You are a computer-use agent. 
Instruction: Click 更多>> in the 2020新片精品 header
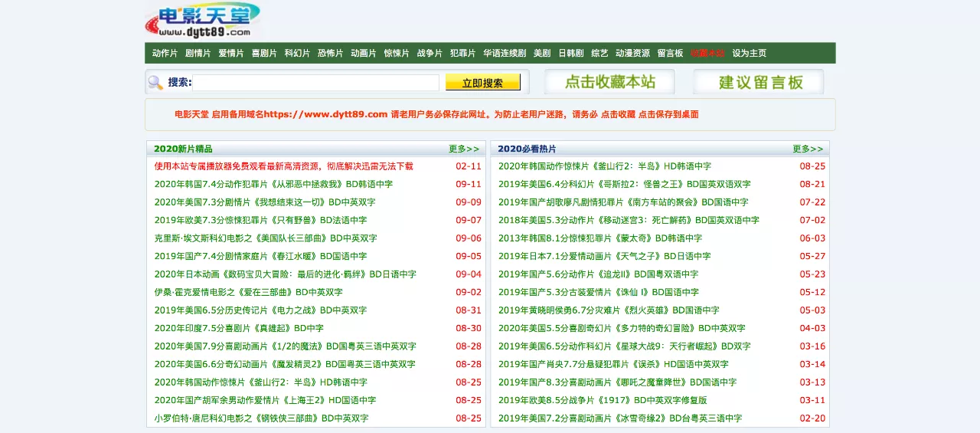coord(464,149)
